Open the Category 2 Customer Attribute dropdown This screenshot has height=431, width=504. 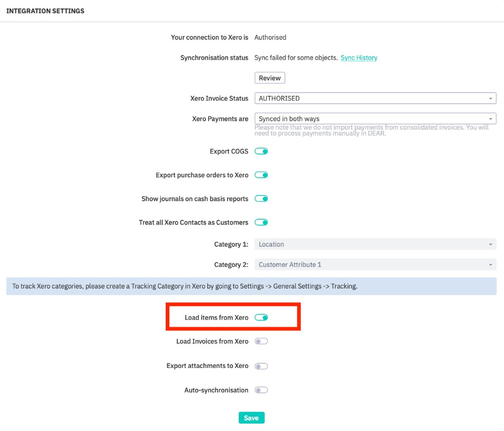pyautogui.click(x=375, y=265)
